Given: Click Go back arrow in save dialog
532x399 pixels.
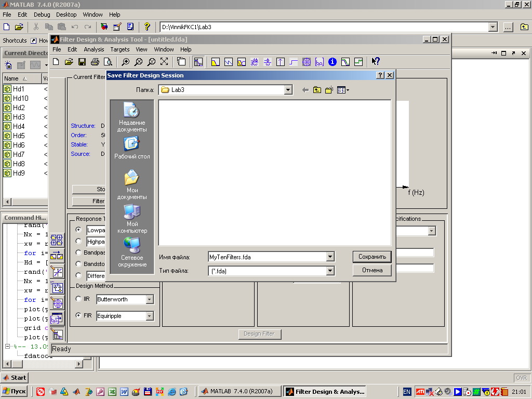Looking at the screenshot, I should pyautogui.click(x=305, y=90).
